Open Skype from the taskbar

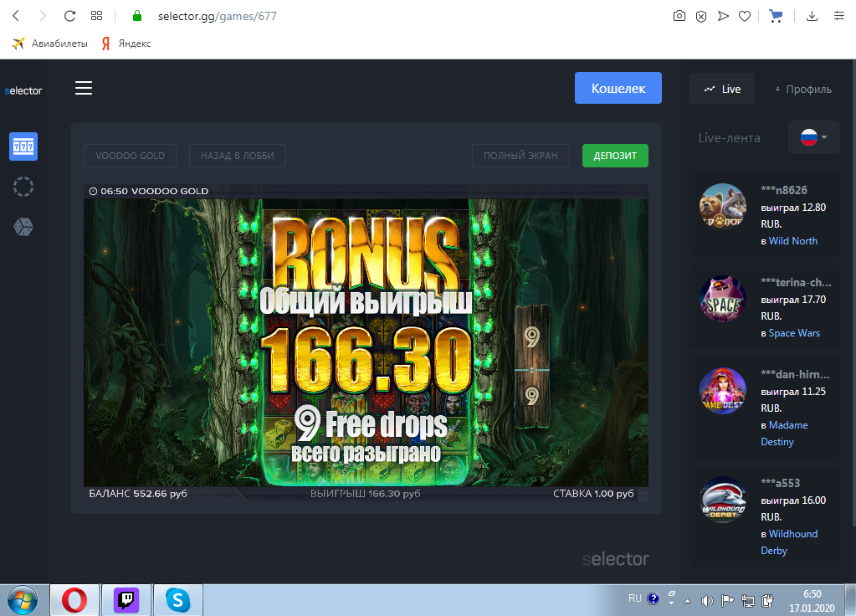click(x=178, y=600)
